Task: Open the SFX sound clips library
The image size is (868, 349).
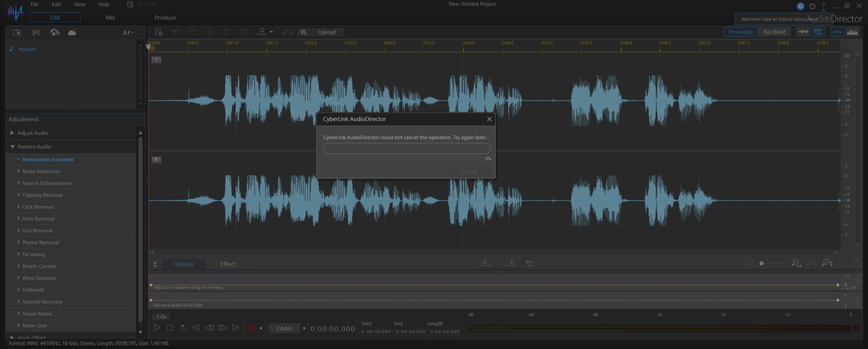Action: [x=36, y=33]
